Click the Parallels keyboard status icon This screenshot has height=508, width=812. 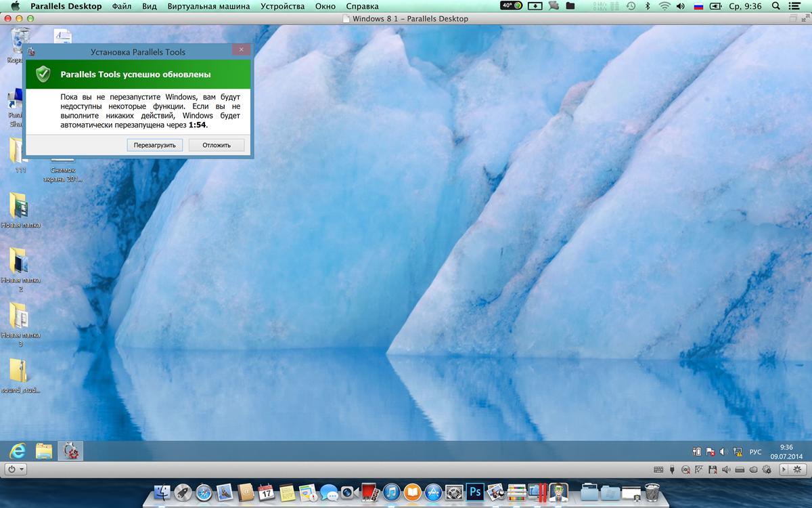tap(658, 469)
